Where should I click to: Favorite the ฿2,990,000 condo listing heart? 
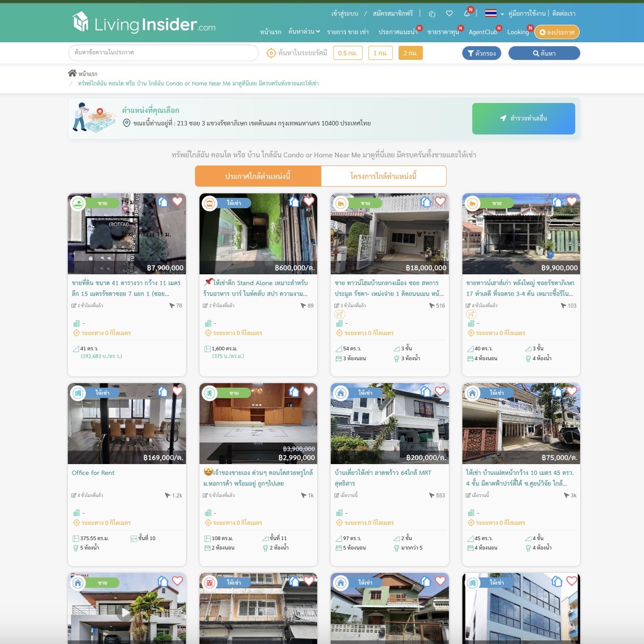[x=309, y=391]
